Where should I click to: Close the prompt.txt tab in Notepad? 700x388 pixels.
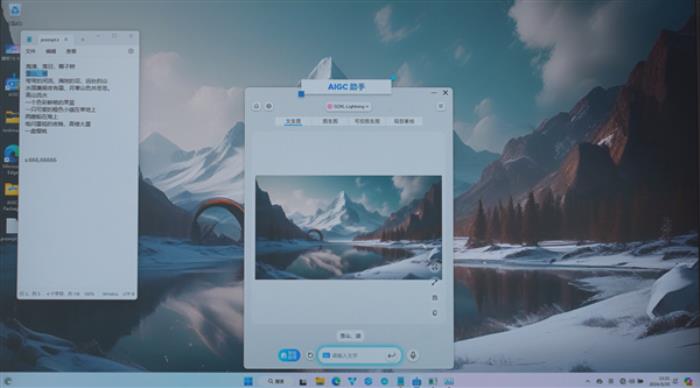click(66, 40)
